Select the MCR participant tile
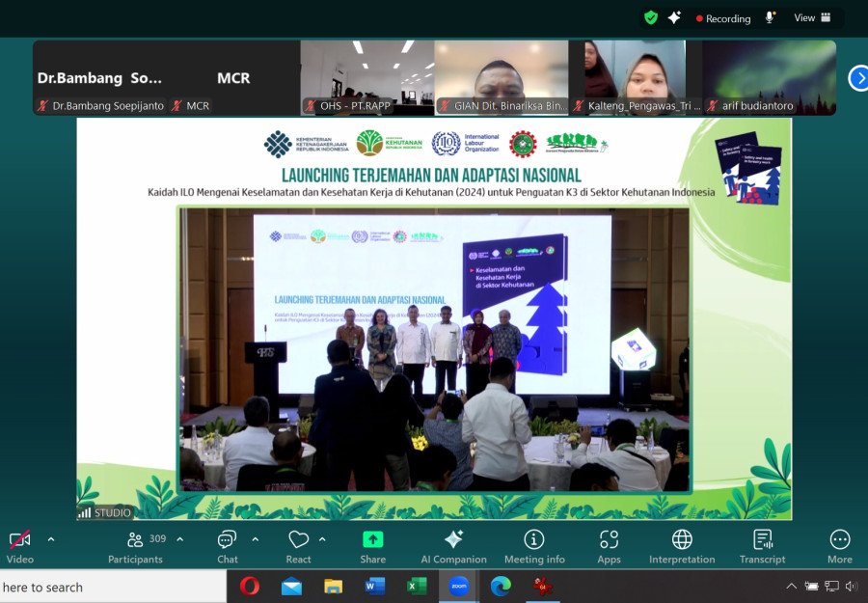Image resolution: width=868 pixels, height=603 pixels. pos(233,77)
